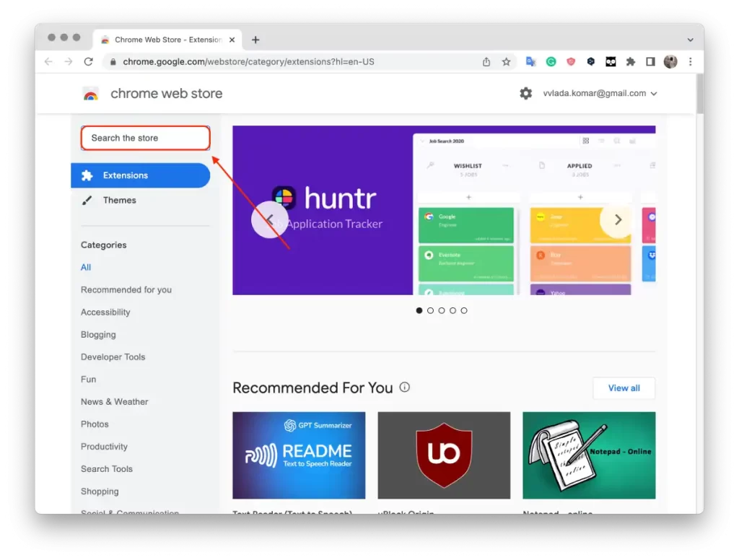The width and height of the screenshot is (739, 560).
Task: Open the web store settings gear
Action: [x=526, y=93]
